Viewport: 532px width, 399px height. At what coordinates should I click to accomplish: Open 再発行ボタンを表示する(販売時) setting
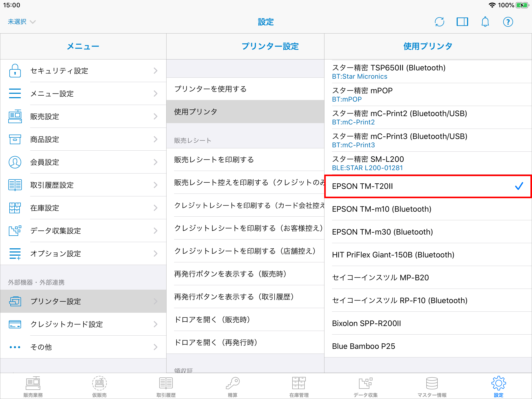click(x=245, y=274)
